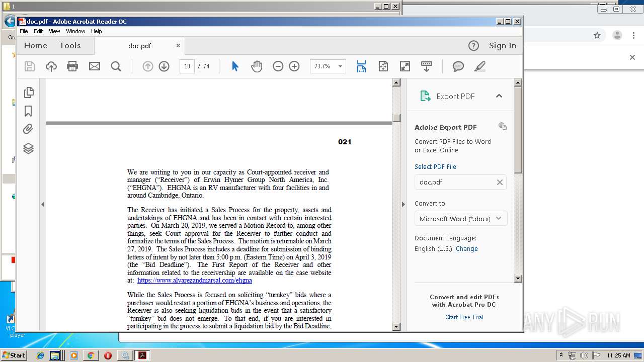Image resolution: width=644 pixels, height=362 pixels.
Task: Click the Start Free Trial link
Action: pos(464,317)
